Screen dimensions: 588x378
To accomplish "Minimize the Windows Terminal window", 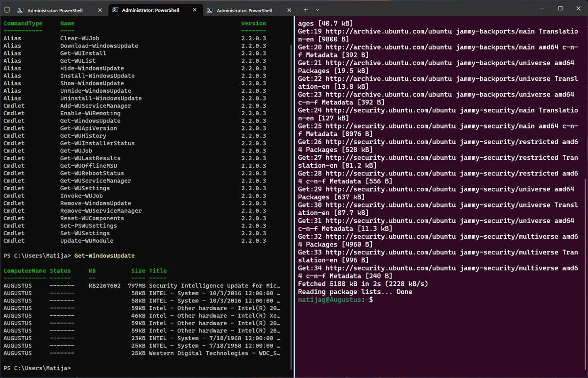I will [x=542, y=8].
